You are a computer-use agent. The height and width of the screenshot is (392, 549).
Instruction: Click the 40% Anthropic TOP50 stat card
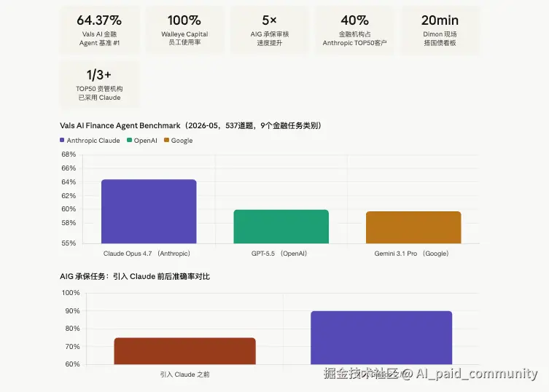pos(354,30)
